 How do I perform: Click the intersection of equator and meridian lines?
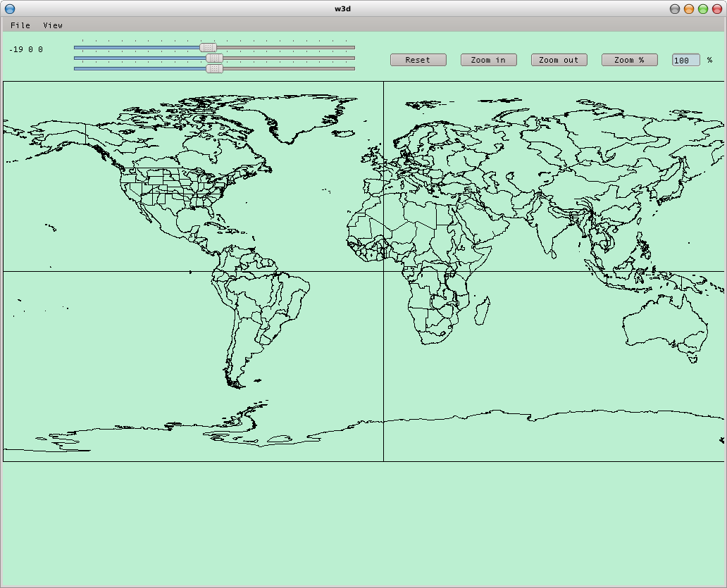383,271
